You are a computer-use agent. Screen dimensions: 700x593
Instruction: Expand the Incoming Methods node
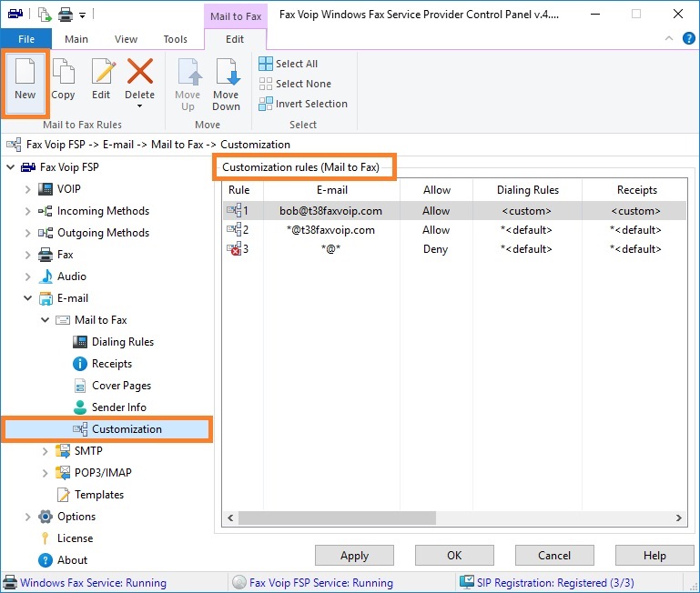click(27, 211)
